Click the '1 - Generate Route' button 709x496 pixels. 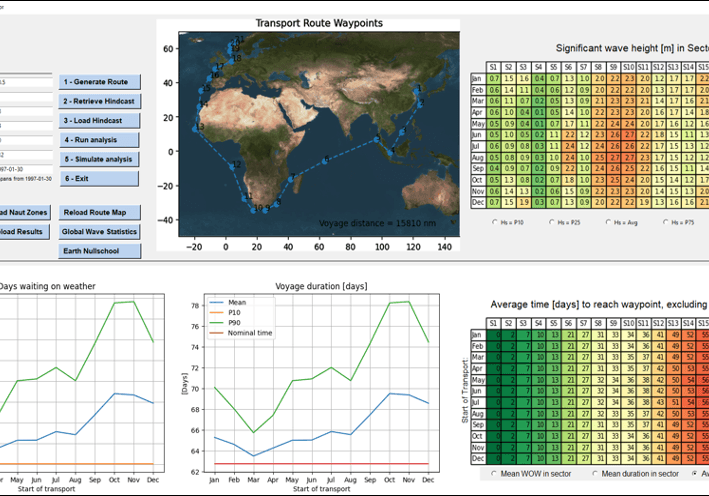(x=99, y=82)
